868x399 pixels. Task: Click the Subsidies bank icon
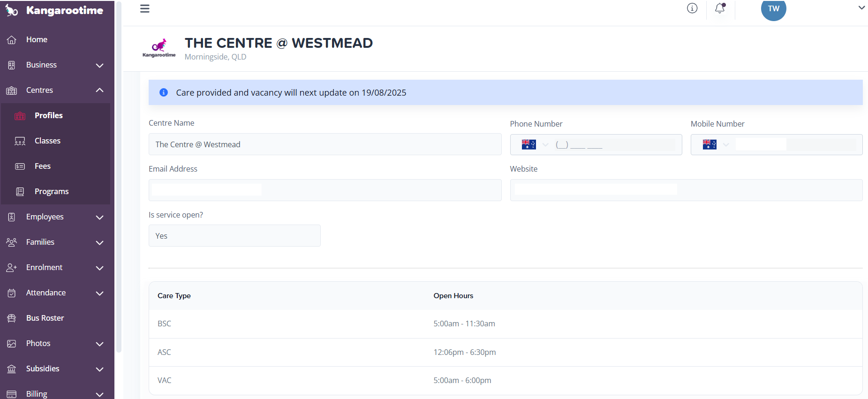tap(12, 369)
